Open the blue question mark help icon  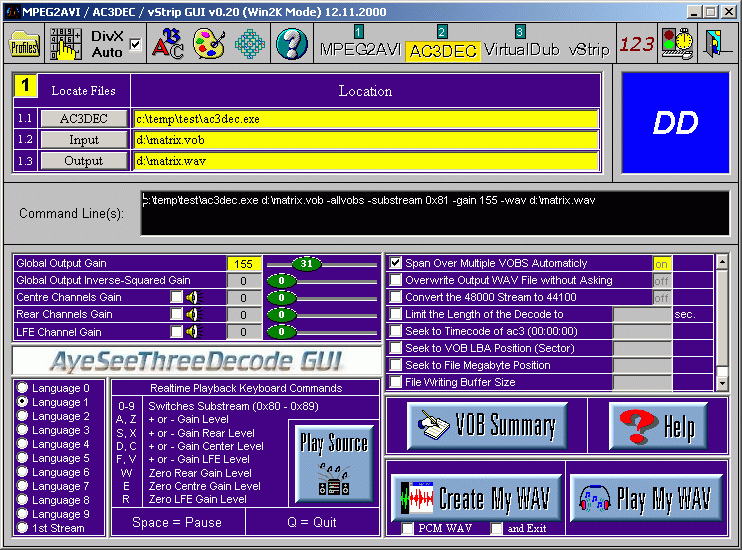point(291,45)
